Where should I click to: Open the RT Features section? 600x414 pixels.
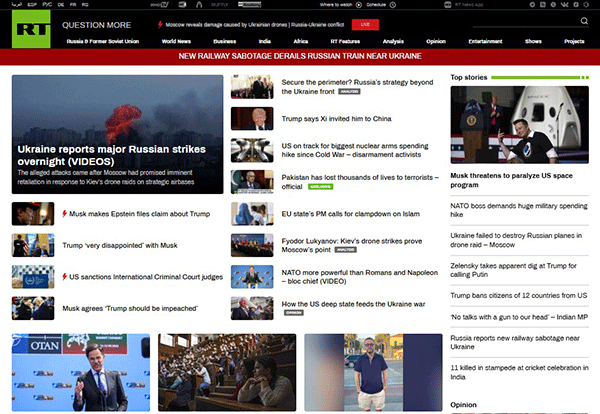(345, 41)
